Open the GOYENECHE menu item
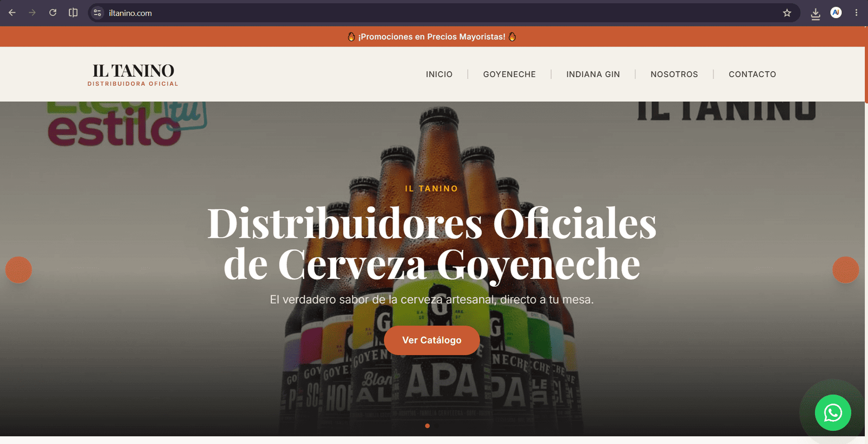The height and width of the screenshot is (444, 868). [509, 74]
